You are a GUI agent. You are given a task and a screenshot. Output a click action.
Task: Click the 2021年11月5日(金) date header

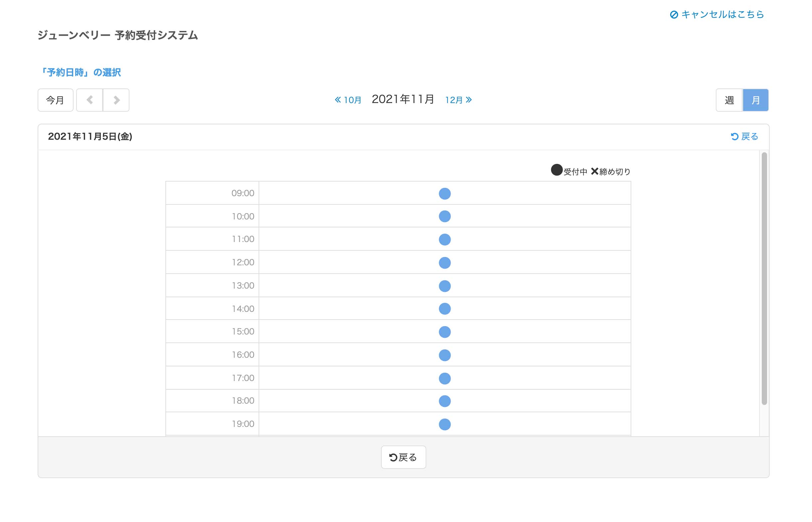pyautogui.click(x=90, y=137)
